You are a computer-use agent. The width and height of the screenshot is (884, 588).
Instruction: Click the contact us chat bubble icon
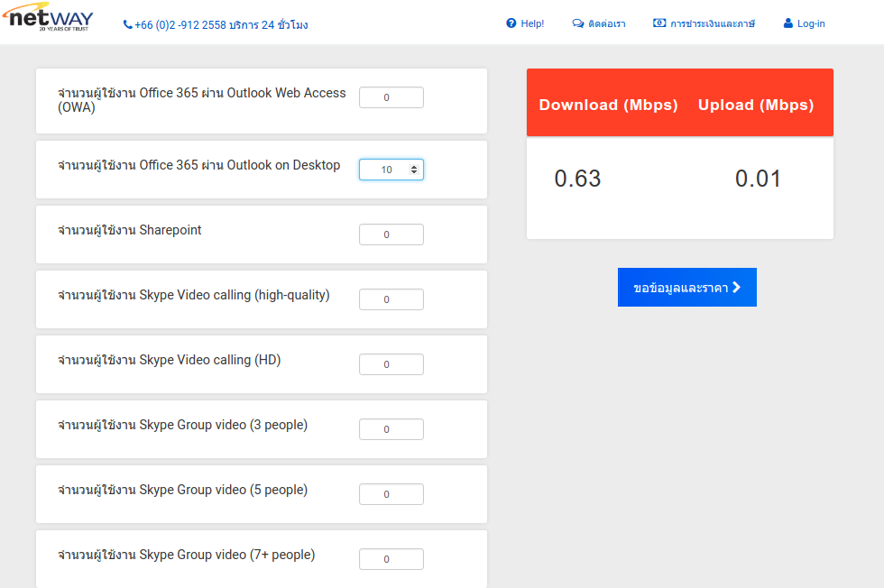click(577, 23)
